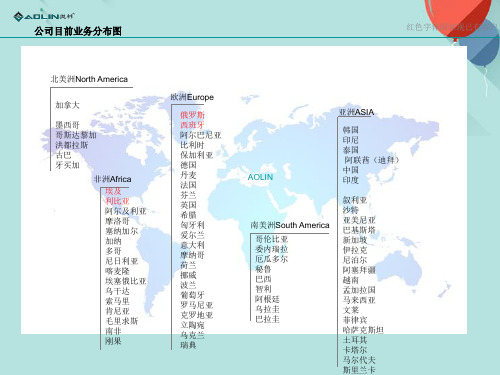Image resolution: width=500 pixels, height=375 pixels.
Task: Click the red 俄罗斯 entry under Europe
Action: 192,115
